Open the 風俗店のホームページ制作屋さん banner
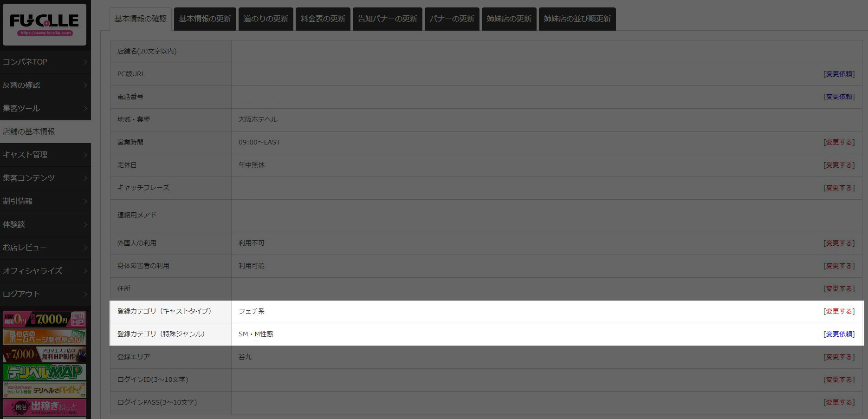 click(x=45, y=337)
